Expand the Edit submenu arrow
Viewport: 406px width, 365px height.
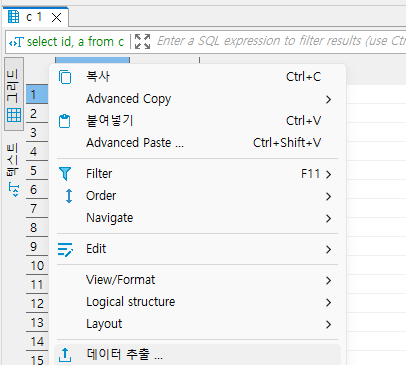coord(329,249)
